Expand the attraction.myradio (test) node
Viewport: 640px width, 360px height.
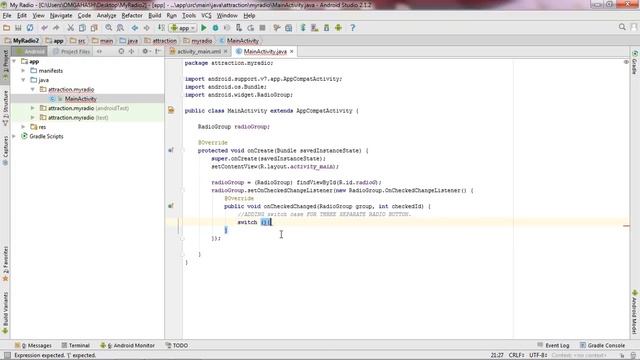(33, 118)
